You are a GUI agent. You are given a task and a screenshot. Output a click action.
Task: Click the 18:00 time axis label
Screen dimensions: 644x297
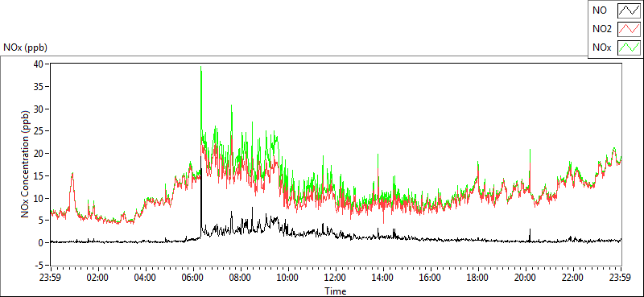478,277
